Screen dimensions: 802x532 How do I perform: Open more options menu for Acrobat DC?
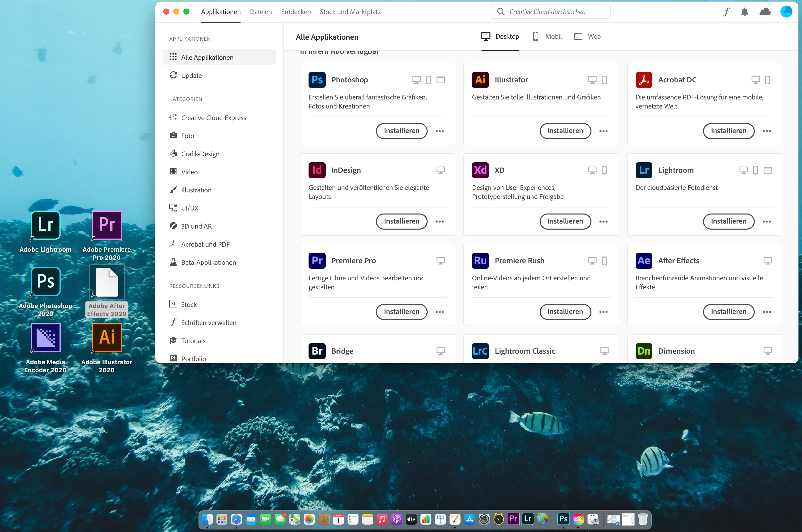click(766, 131)
